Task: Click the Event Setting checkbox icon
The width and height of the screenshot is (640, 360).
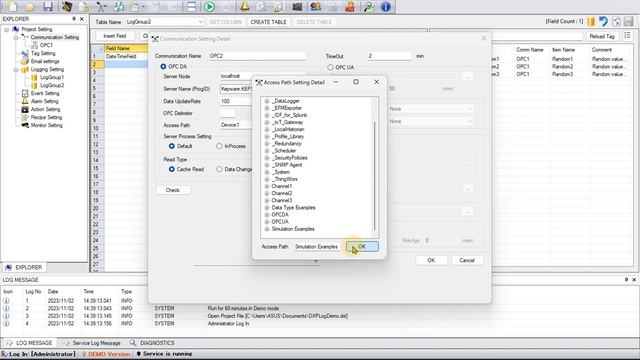Action: coord(25,93)
